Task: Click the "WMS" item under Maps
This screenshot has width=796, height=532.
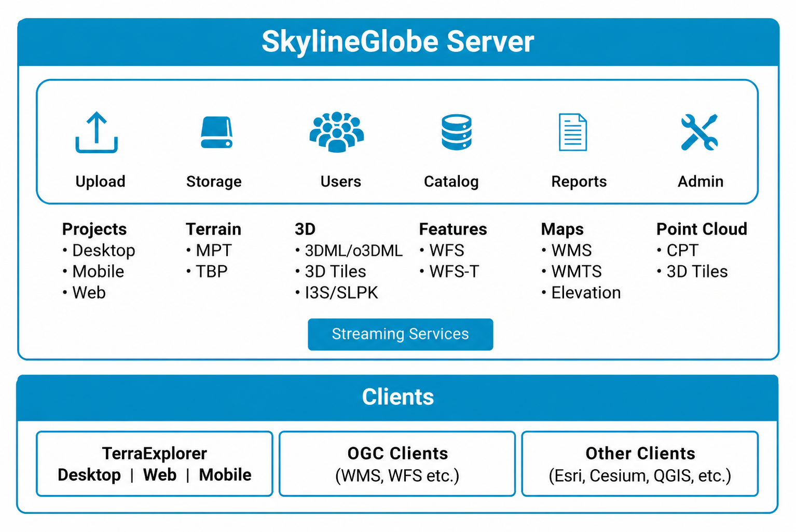Action: pyautogui.click(x=571, y=251)
